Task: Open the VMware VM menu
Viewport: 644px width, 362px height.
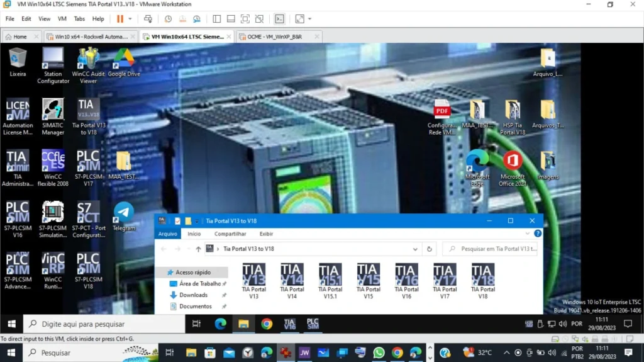Action: click(62, 19)
